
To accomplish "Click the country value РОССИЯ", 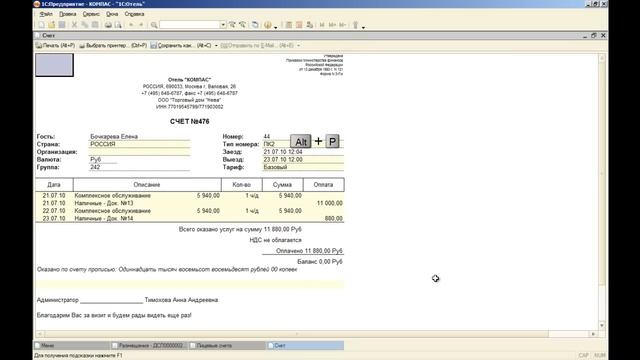I will coord(103,144).
